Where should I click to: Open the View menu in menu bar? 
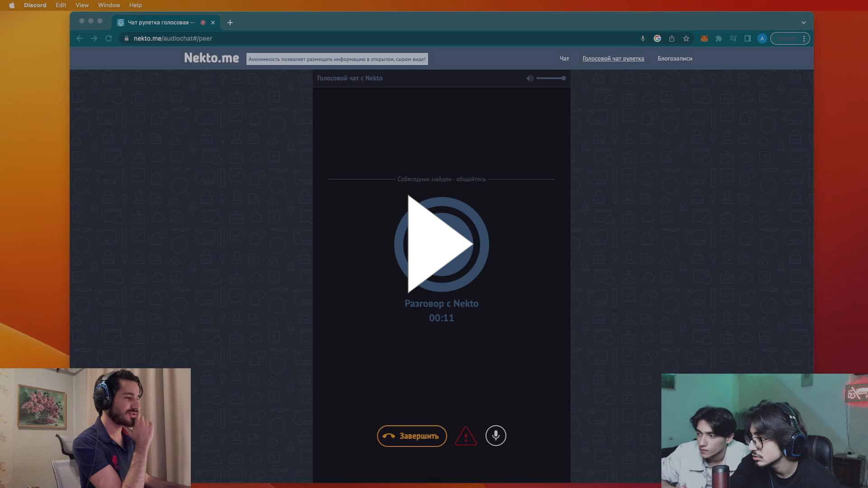pos(82,5)
